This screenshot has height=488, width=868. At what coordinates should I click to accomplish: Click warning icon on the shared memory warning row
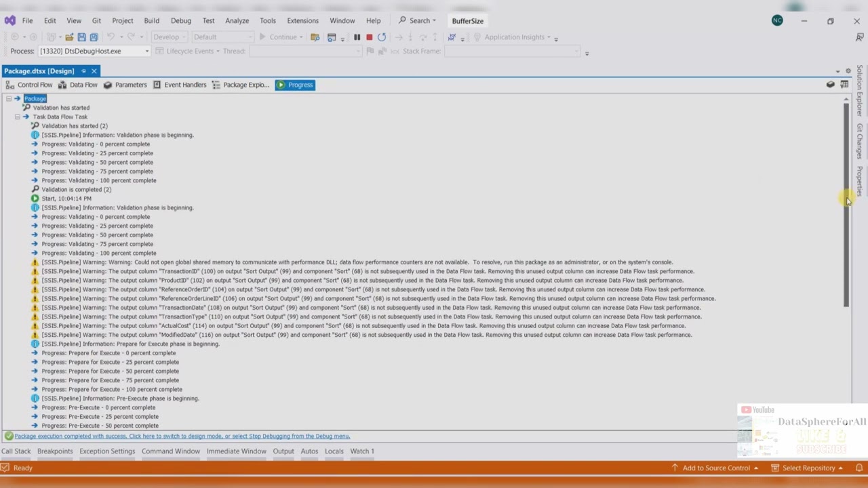click(x=35, y=262)
